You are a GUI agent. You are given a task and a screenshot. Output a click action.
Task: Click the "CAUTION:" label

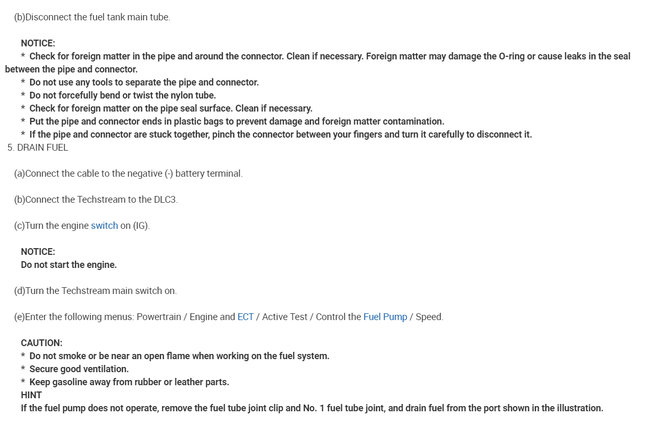pyautogui.click(x=41, y=343)
